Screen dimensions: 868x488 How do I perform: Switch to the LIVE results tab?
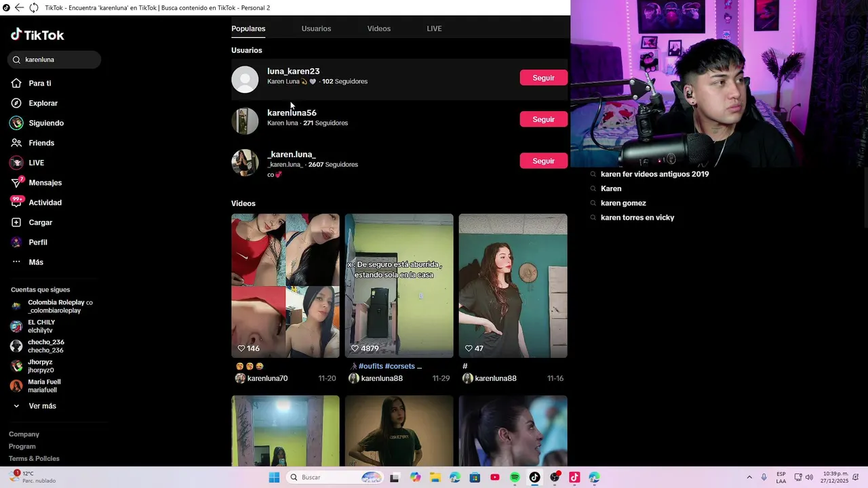tap(434, 28)
